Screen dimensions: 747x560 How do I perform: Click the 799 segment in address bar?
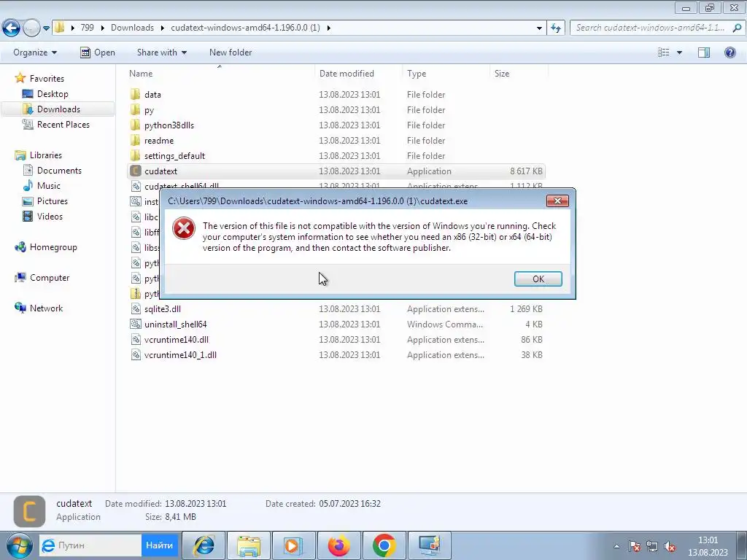pyautogui.click(x=88, y=28)
